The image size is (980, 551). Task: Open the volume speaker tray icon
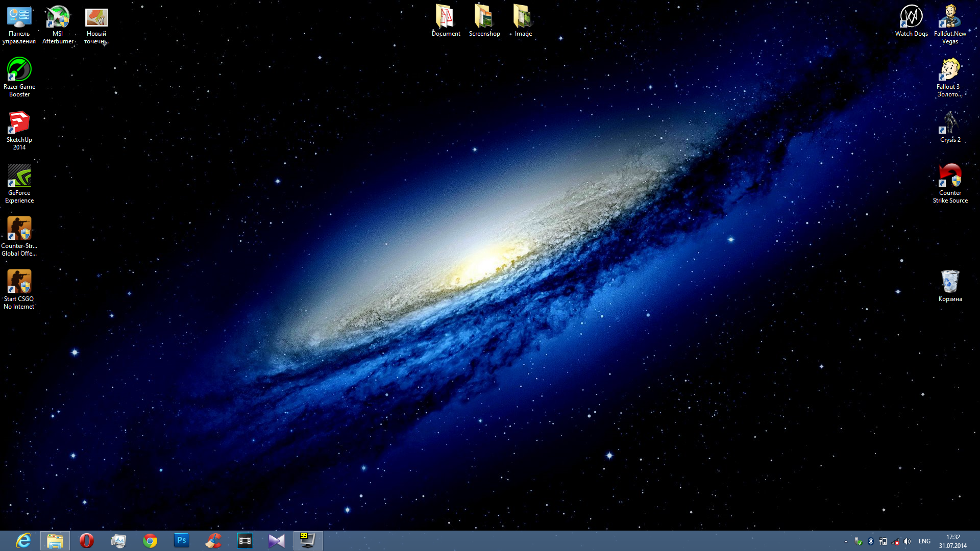click(907, 541)
